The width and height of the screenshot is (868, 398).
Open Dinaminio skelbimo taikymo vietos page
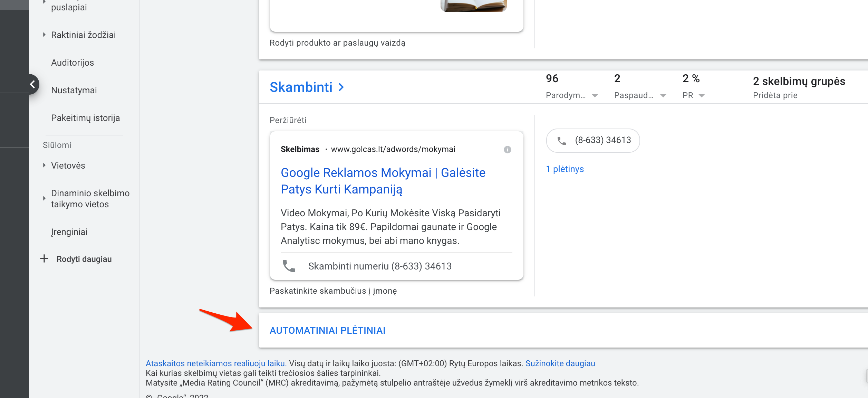tap(90, 199)
